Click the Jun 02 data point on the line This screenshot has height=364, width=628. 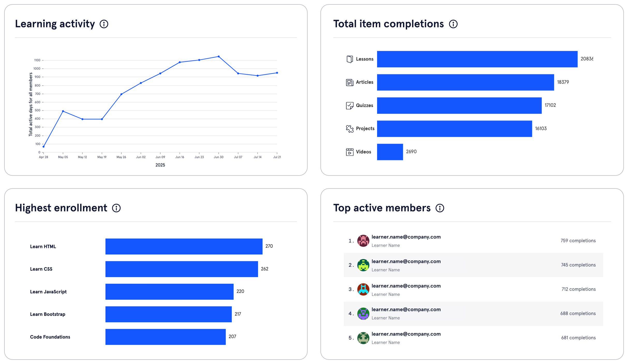(x=141, y=83)
